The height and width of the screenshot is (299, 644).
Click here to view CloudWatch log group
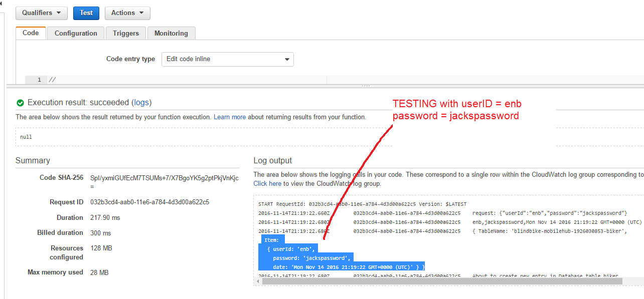(x=267, y=184)
